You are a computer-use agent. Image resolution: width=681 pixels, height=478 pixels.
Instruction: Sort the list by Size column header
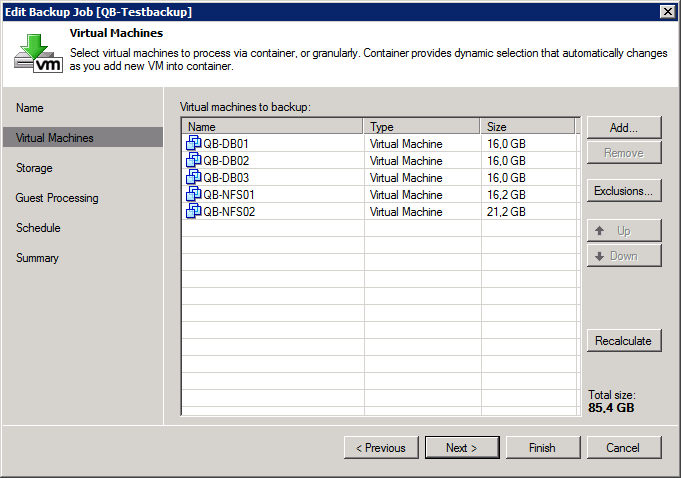(x=528, y=127)
